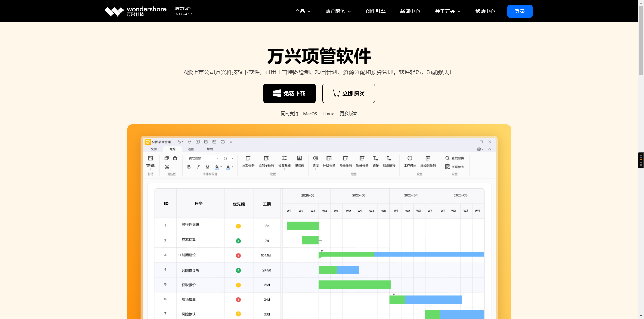Viewport: 644px width, 319px height.
Task: Click the cut scissors icon
Action: (167, 167)
